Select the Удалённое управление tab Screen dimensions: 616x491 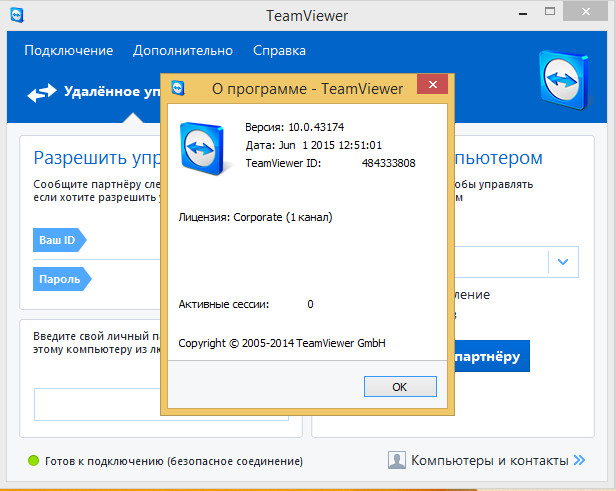pos(94,92)
